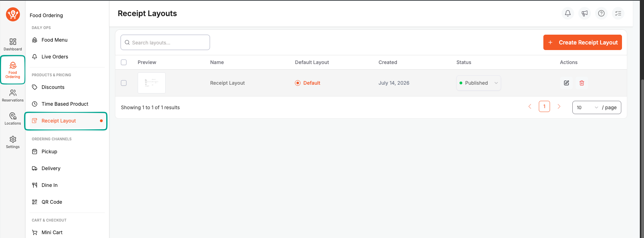This screenshot has height=238, width=644.
Task: Go to previous page arrow
Action: pos(530,106)
